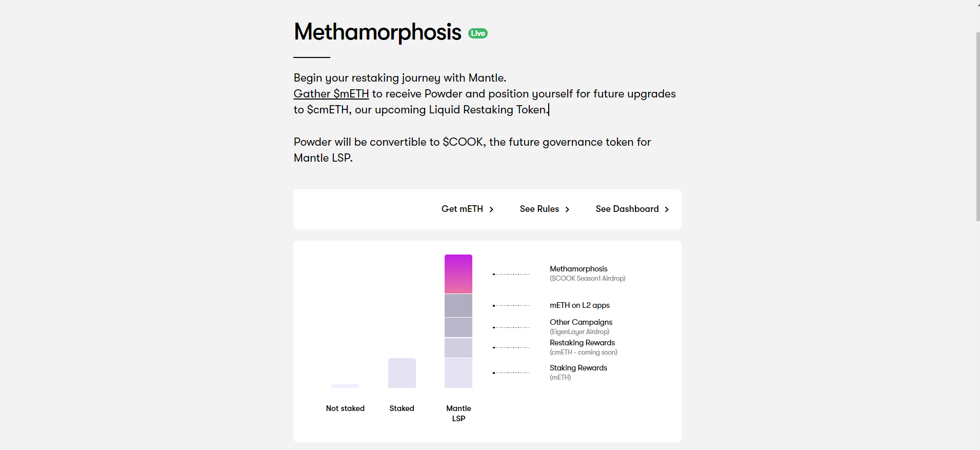This screenshot has height=450, width=980.
Task: Open the See Rules link
Action: click(x=539, y=209)
